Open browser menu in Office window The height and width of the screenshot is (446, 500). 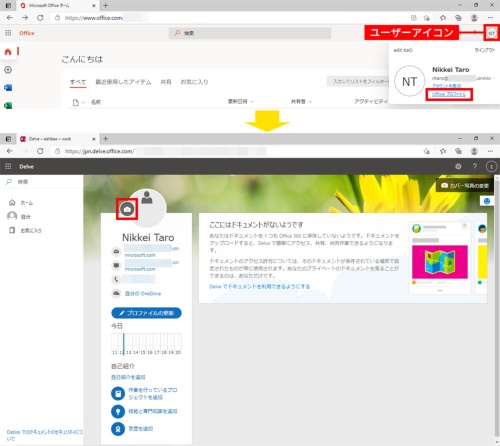click(x=490, y=18)
